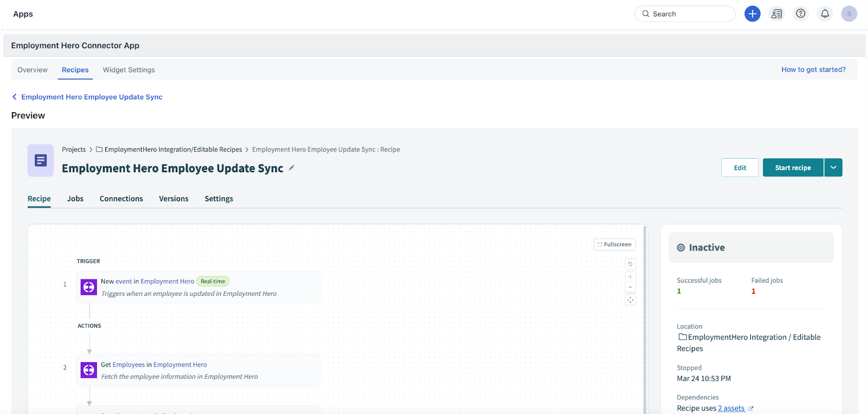
Task: Go back via Employment Hero Employee Update Sync link
Action: [x=92, y=97]
